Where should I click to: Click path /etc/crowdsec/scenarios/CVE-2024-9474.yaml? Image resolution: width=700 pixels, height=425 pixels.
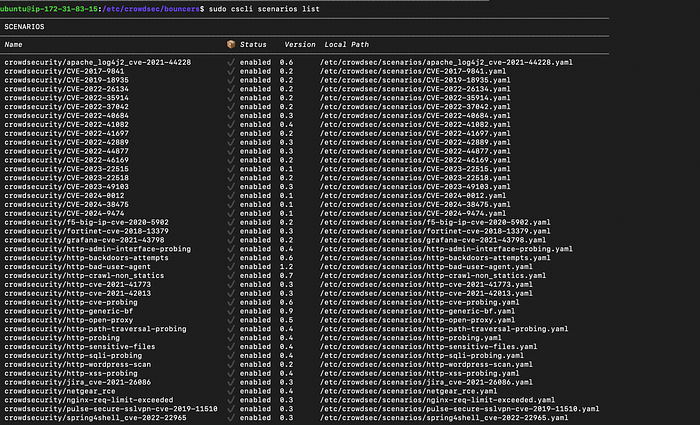tap(413, 214)
